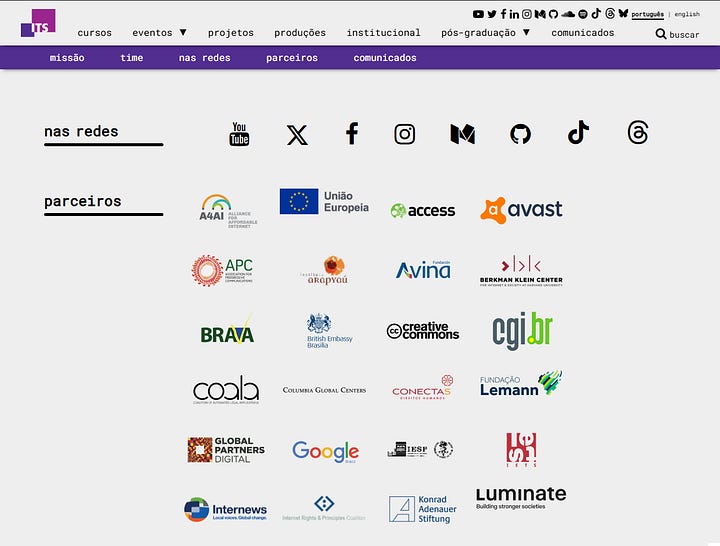Open the institucional menu item

pyautogui.click(x=383, y=33)
